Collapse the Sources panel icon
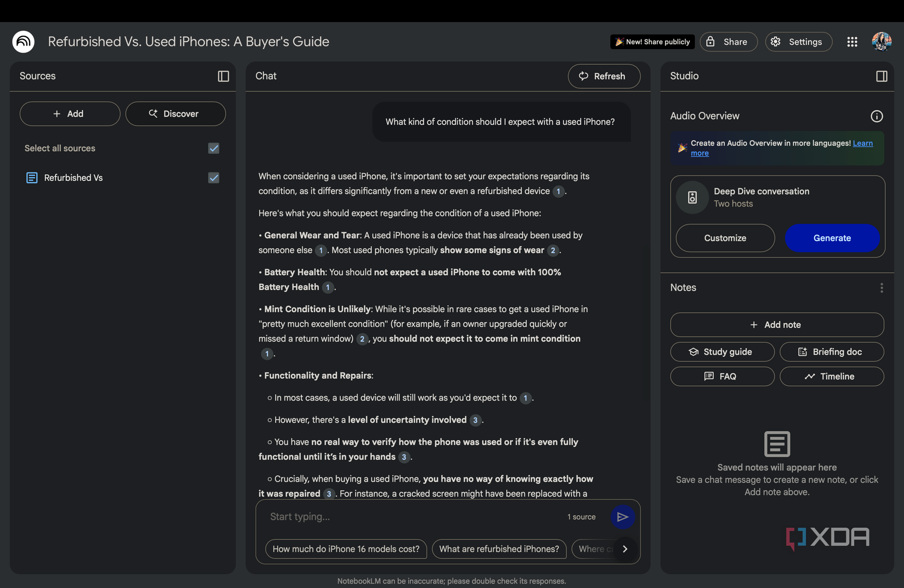Viewport: 904px width, 588px height. (x=224, y=76)
